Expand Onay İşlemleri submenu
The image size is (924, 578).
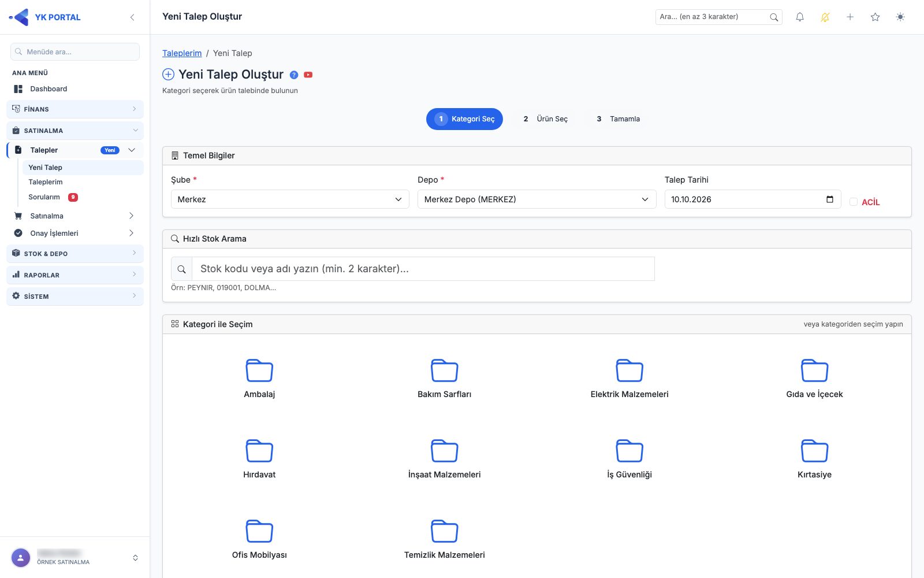click(75, 234)
